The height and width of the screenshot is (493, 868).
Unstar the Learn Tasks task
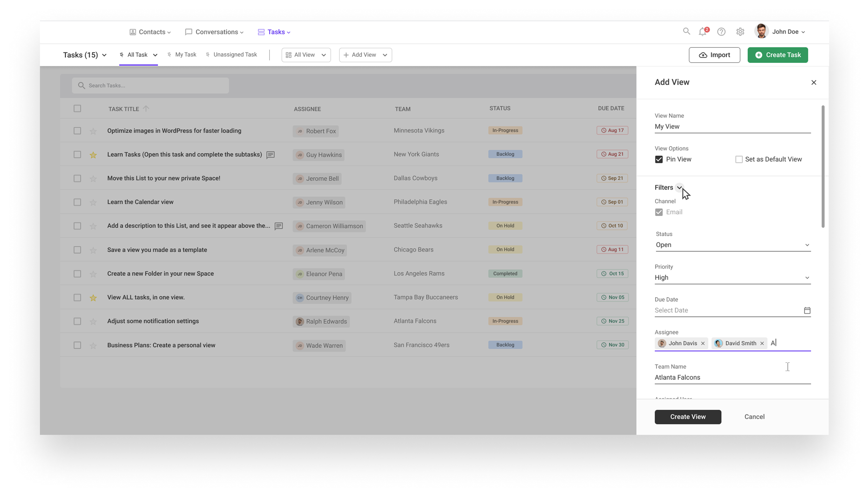93,155
